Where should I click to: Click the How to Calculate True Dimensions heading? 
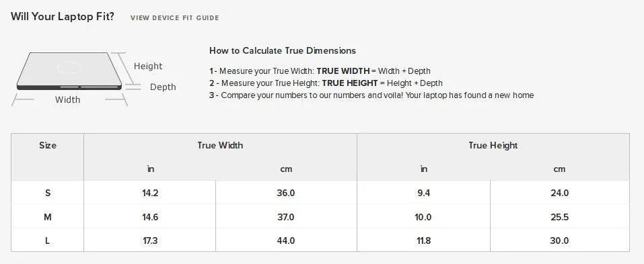pos(283,51)
